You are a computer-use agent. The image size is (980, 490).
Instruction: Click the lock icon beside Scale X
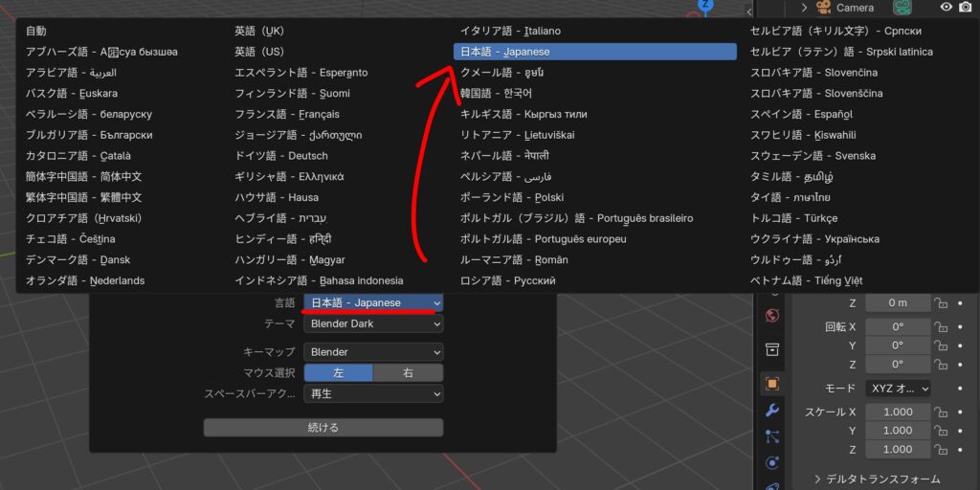click(941, 412)
